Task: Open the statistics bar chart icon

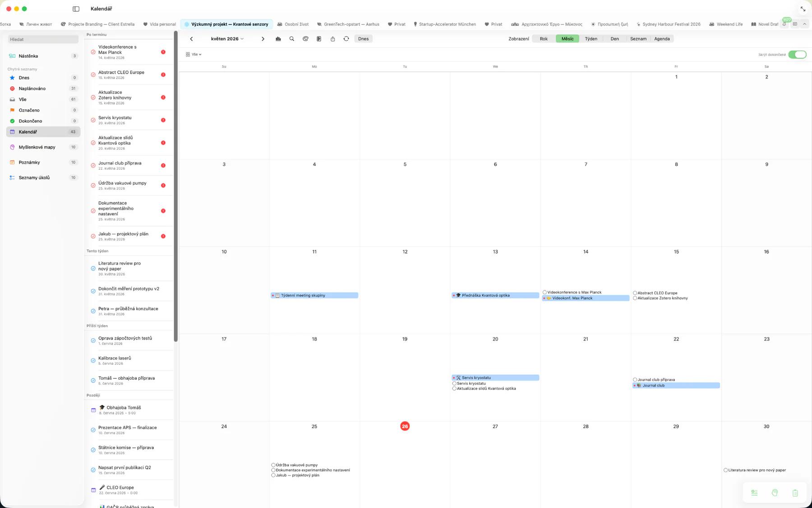Action: point(278,39)
